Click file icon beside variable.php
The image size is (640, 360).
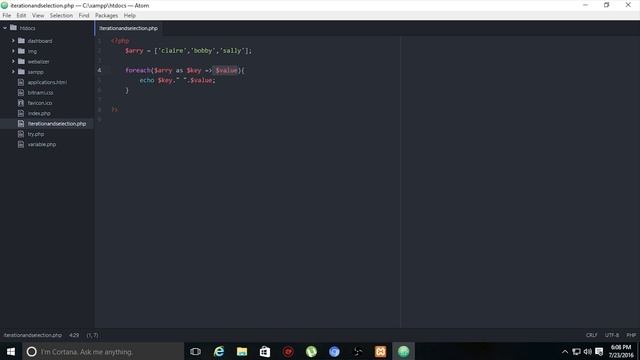(x=21, y=144)
